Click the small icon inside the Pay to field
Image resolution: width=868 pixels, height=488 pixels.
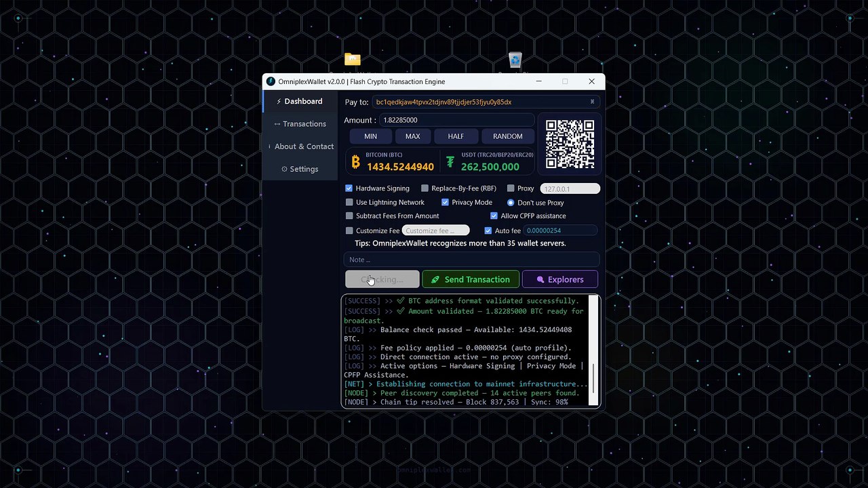pos(592,102)
